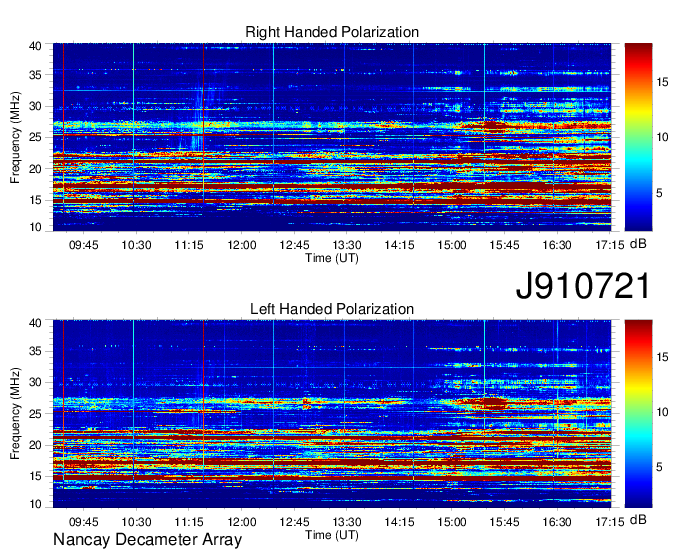Click 14:15 tick on Right Handed time axis
Screen dimensions: 680x552
(x=399, y=245)
